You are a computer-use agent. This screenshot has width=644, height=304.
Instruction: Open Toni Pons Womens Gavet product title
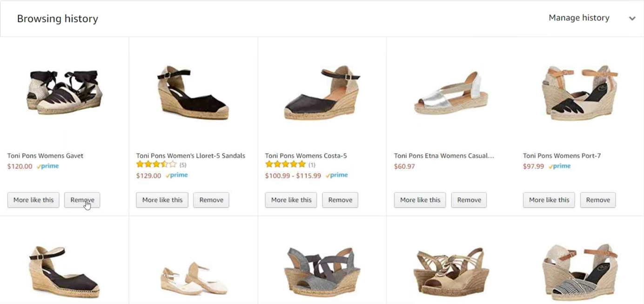click(45, 155)
